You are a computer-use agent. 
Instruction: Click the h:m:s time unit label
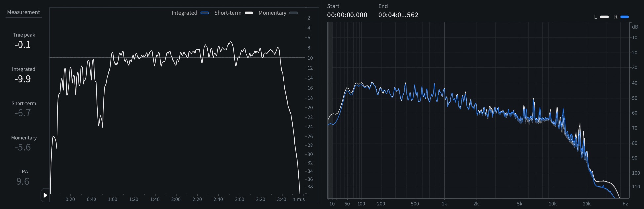click(x=299, y=199)
